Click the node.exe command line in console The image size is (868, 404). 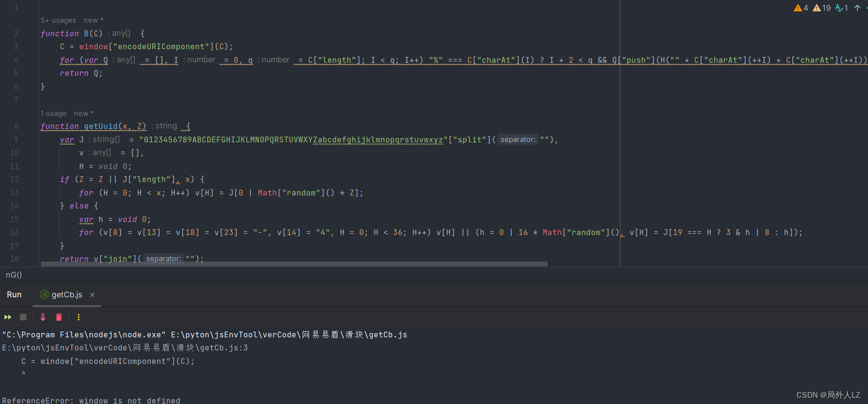tap(205, 334)
